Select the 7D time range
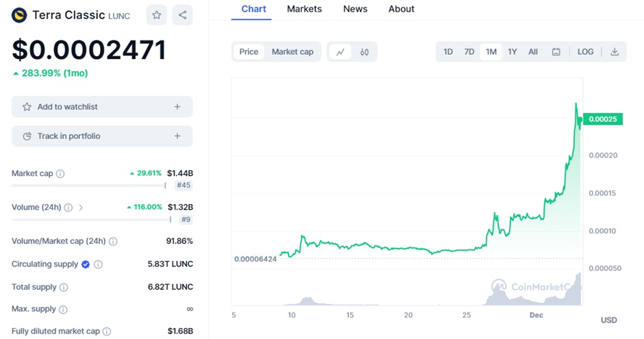The height and width of the screenshot is (339, 644). click(469, 52)
